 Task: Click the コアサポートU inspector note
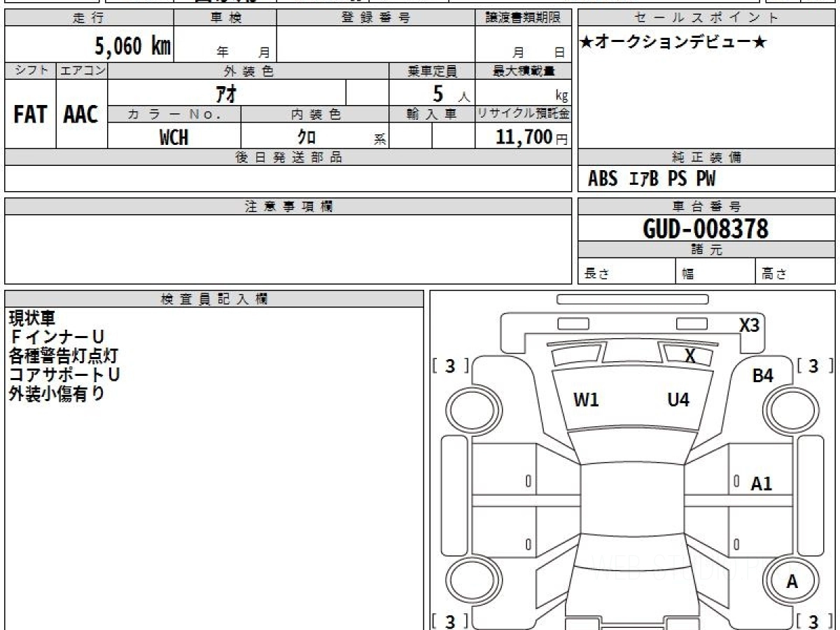coord(64,375)
